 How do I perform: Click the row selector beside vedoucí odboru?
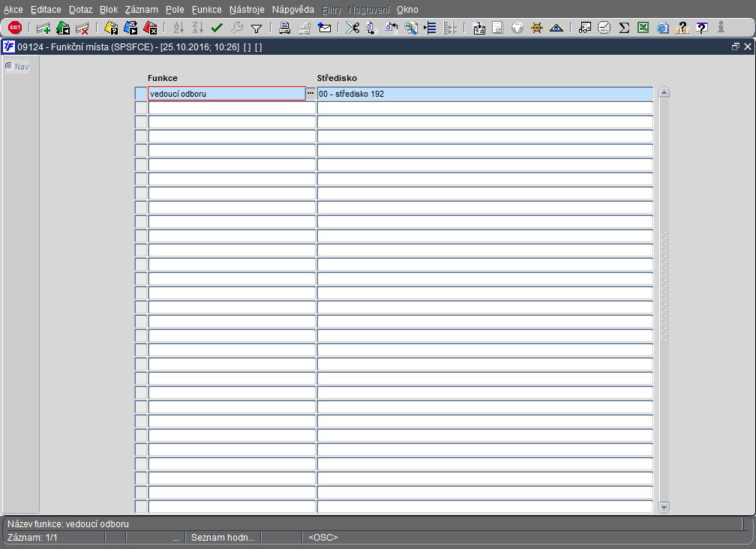pyautogui.click(x=141, y=94)
